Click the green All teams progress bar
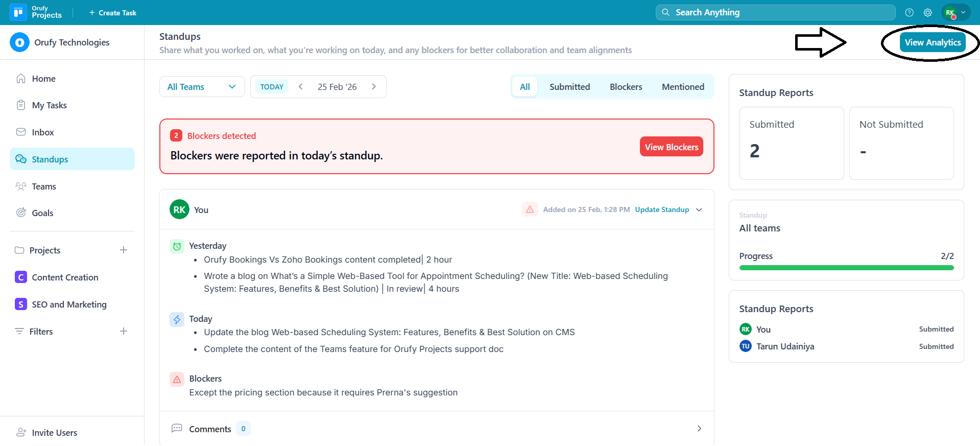This screenshot has width=980, height=446. pos(846,268)
